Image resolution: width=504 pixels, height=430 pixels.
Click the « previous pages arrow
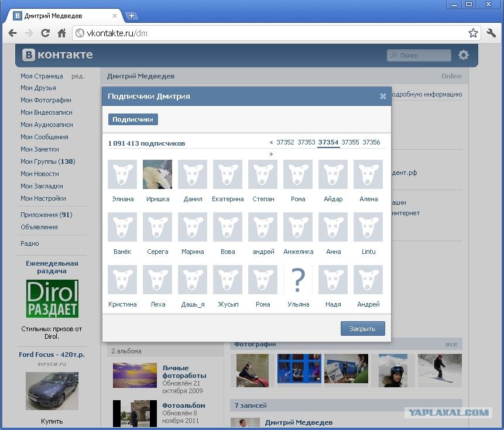[x=271, y=142]
